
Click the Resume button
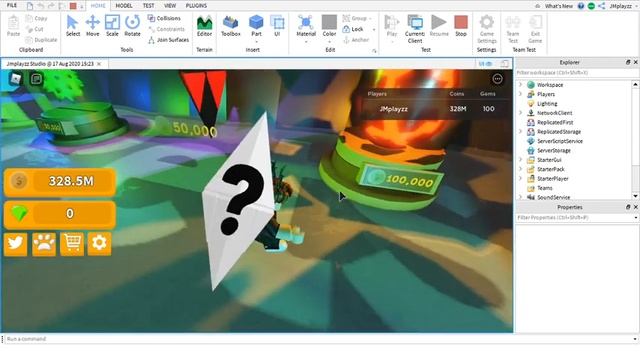(439, 26)
